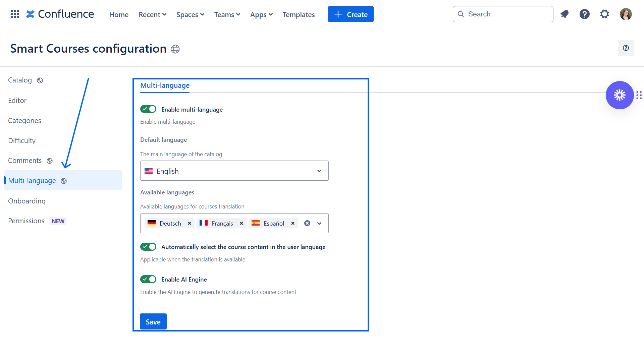Image resolution: width=644 pixels, height=362 pixels.
Task: Open the Onboarding sidebar section
Action: coord(27,201)
